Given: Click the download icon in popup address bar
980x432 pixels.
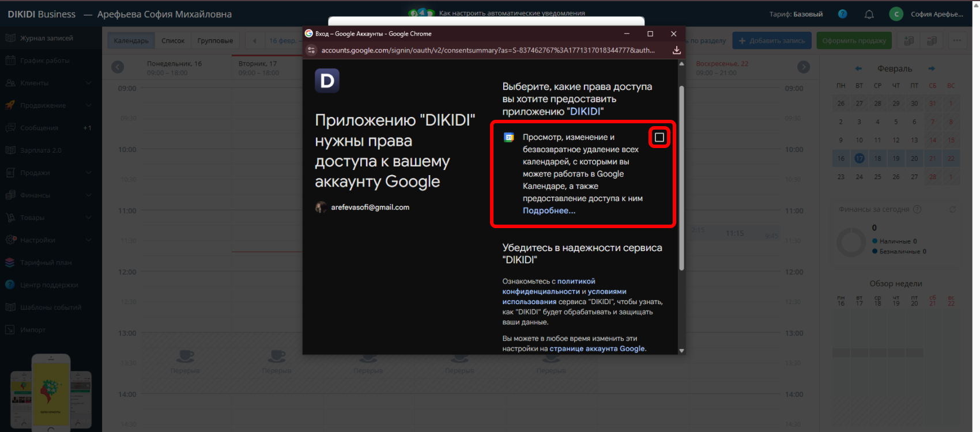Looking at the screenshot, I should coord(677,50).
